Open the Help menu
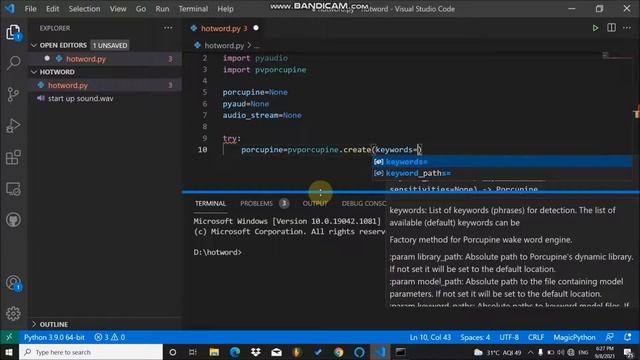The image size is (640, 360). [225, 9]
